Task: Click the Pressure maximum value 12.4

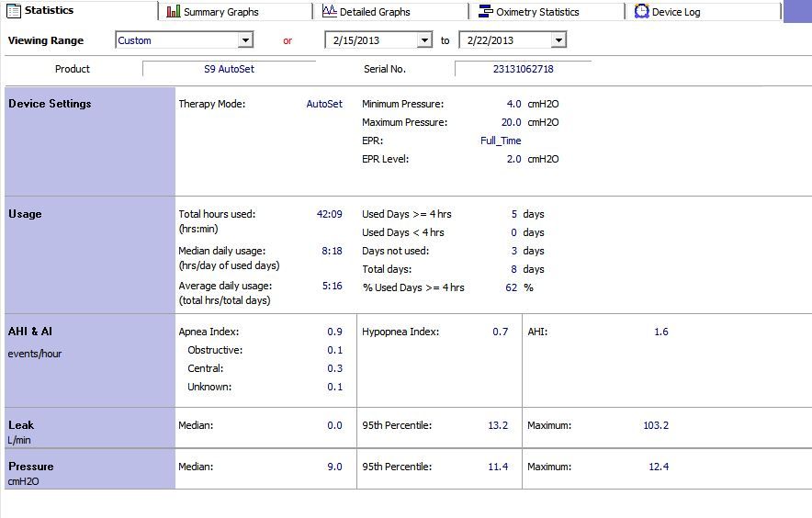Action: [659, 467]
